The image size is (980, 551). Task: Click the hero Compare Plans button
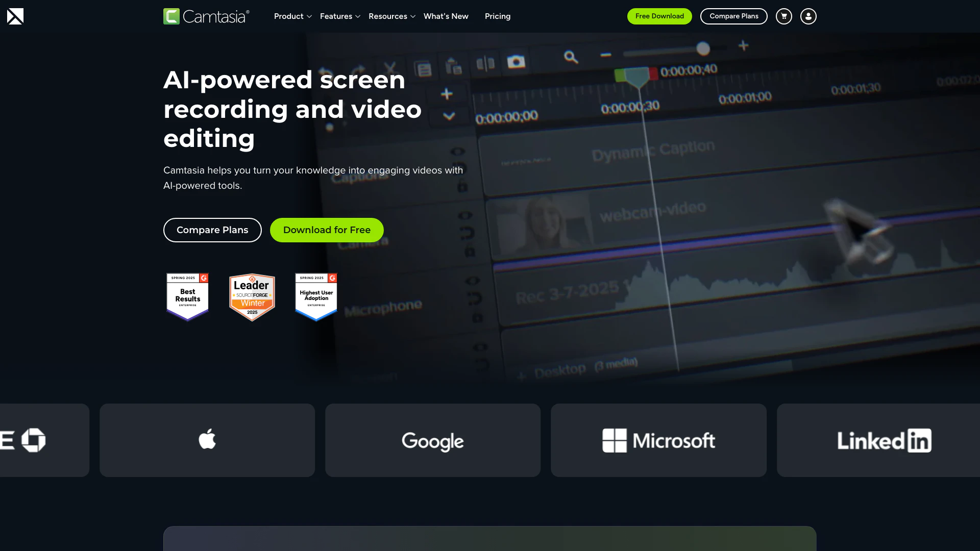212,230
